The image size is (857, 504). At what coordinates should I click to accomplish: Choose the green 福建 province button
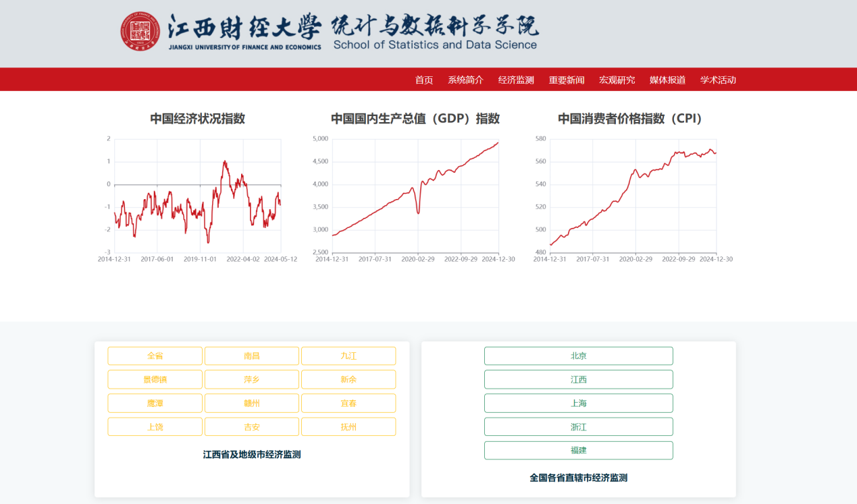coord(578,450)
